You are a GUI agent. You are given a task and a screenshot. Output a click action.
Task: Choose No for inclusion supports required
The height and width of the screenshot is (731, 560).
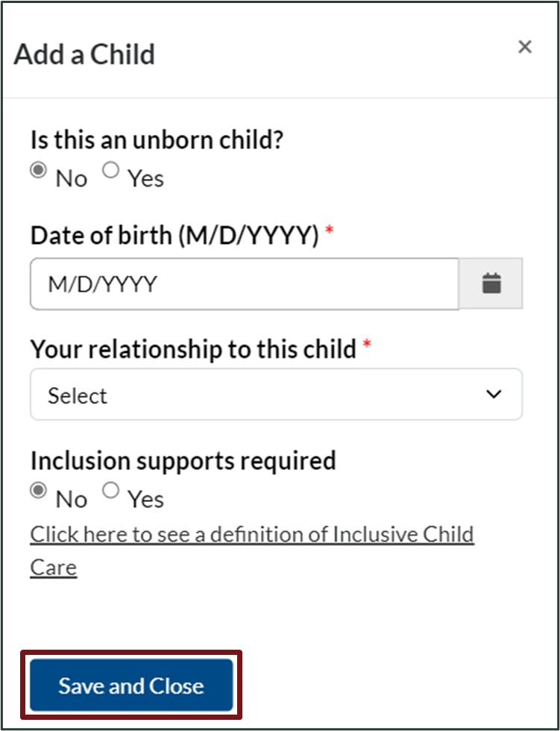click(x=37, y=492)
